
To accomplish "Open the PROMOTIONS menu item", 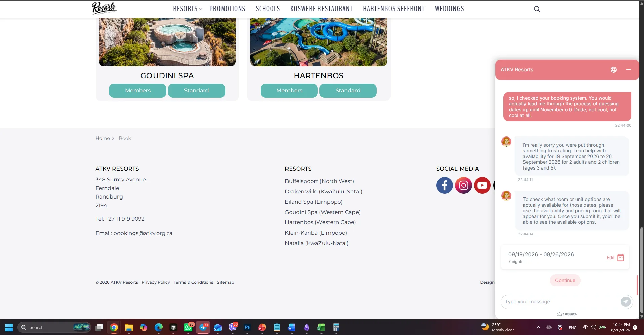I will click(x=227, y=9).
